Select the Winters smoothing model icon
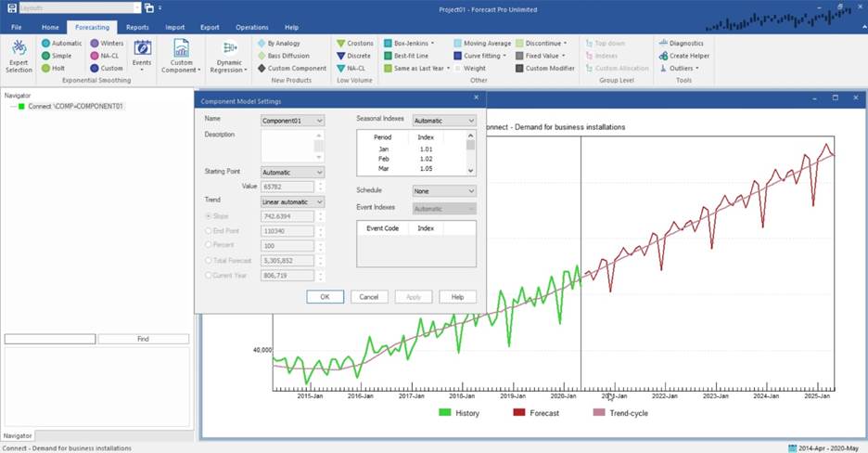868x453 pixels. point(95,43)
